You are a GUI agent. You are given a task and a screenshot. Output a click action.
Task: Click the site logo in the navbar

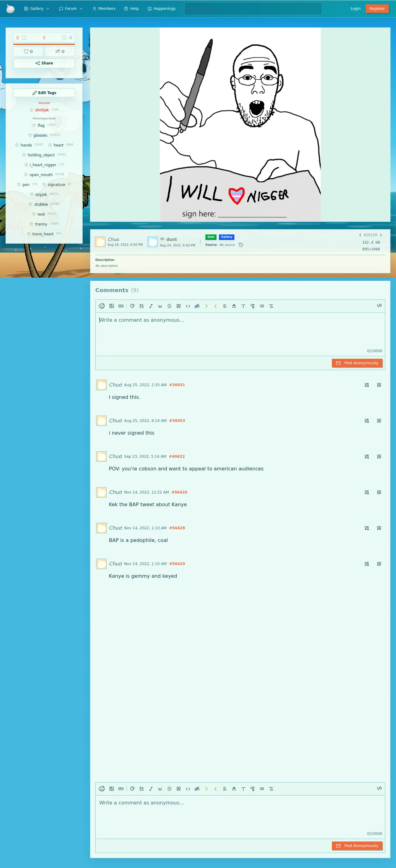(x=10, y=9)
